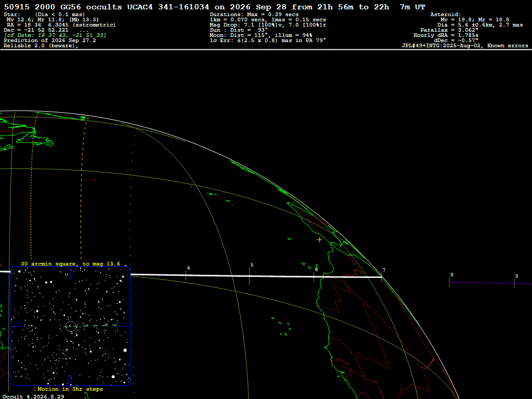Click the purple dotted path segment
The height and width of the screenshot is (399, 532).
pyautogui.click(x=490, y=283)
